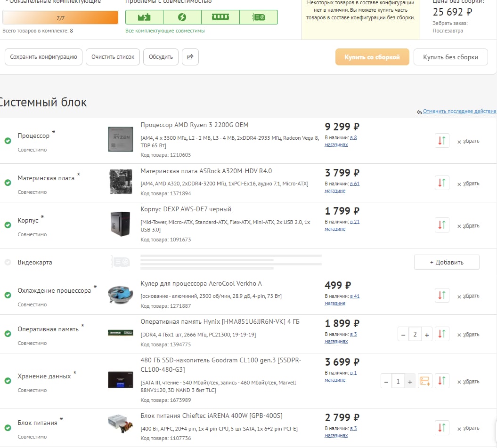This screenshot has width=497, height=448.
Task: Replace Hynix memory via swap arrows icon
Action: [442, 334]
